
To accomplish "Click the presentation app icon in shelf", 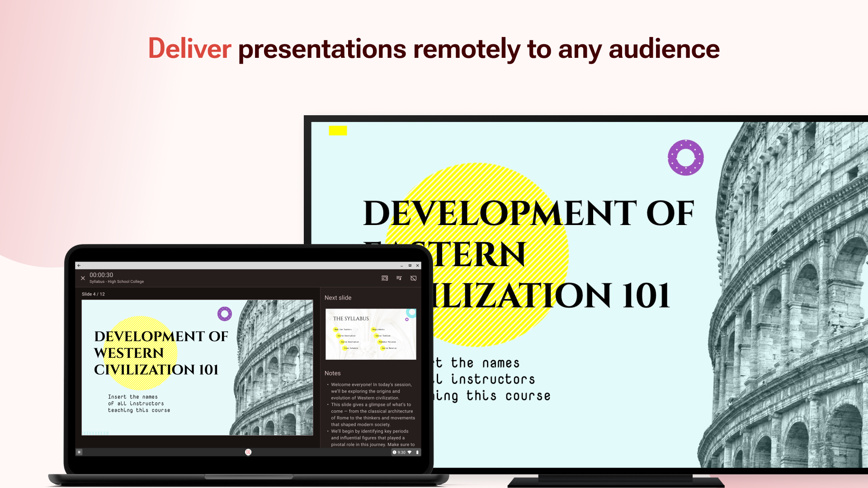I will [248, 452].
